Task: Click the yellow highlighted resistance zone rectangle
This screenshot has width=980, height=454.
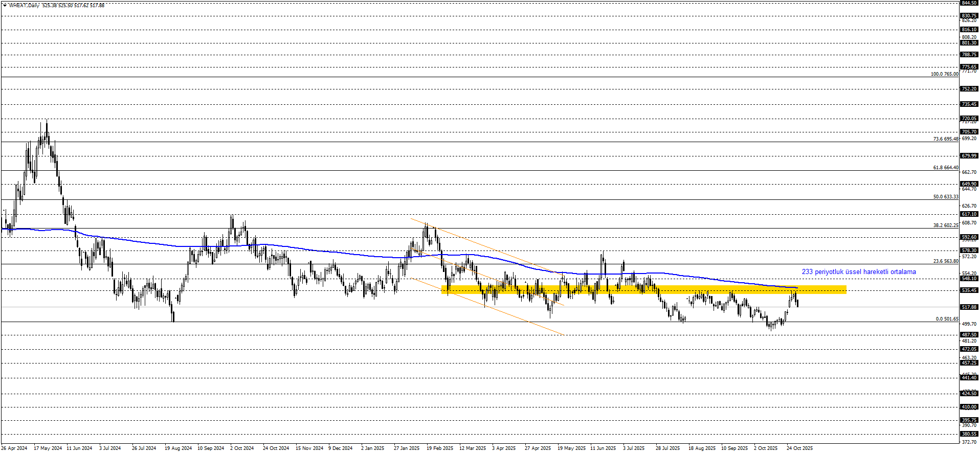Action: pyautogui.click(x=643, y=289)
